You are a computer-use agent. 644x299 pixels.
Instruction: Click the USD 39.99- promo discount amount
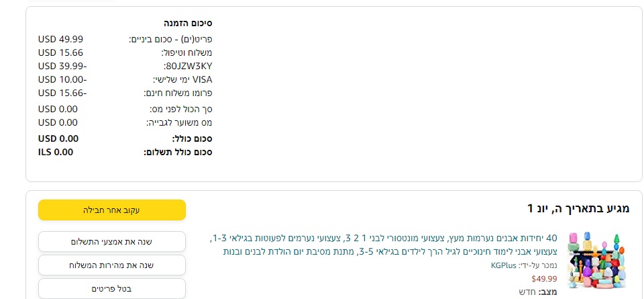pyautogui.click(x=62, y=66)
